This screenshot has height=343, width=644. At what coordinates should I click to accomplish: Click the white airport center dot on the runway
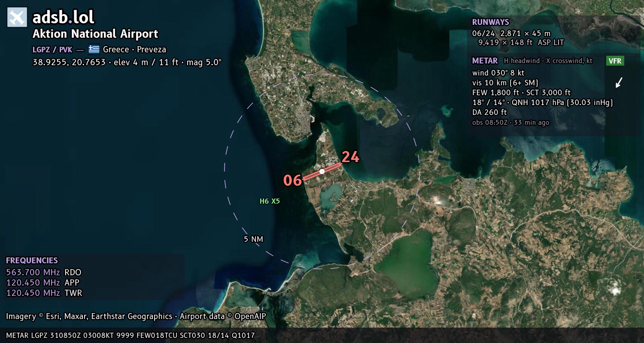tap(322, 171)
